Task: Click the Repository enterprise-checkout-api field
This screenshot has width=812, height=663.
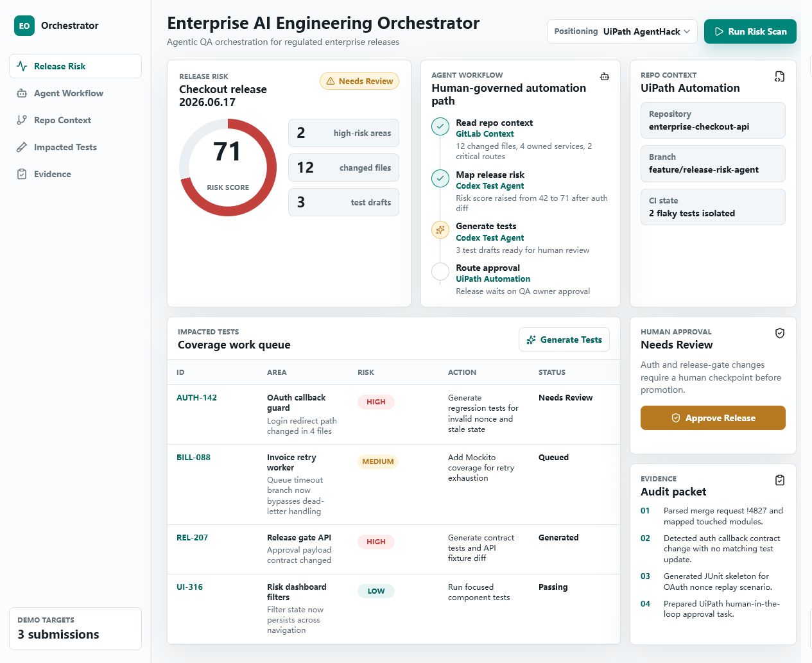Action: [713, 120]
